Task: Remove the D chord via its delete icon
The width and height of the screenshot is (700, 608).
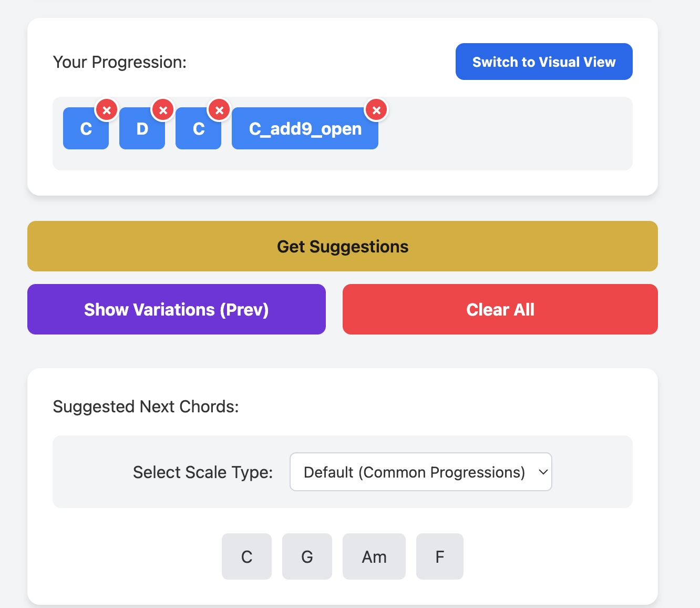Action: [163, 109]
